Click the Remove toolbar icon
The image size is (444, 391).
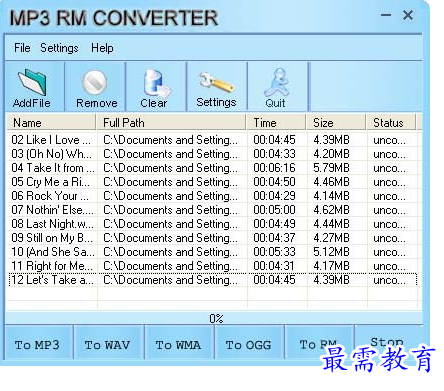point(95,82)
